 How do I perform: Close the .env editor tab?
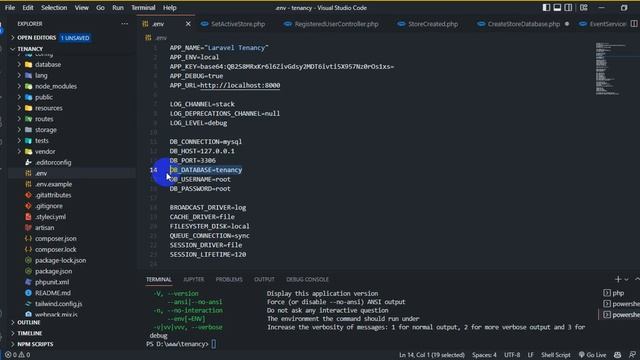click(x=188, y=24)
